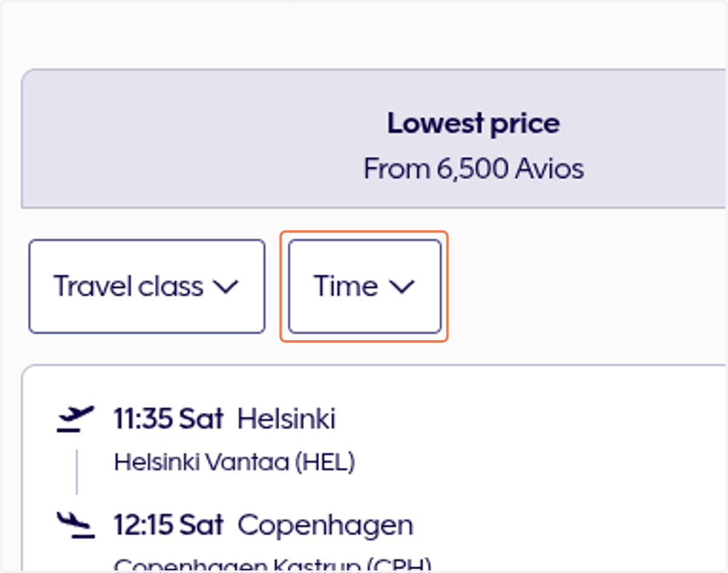The height and width of the screenshot is (573, 728).
Task: Click the vertical route line between airports
Action: 76,472
